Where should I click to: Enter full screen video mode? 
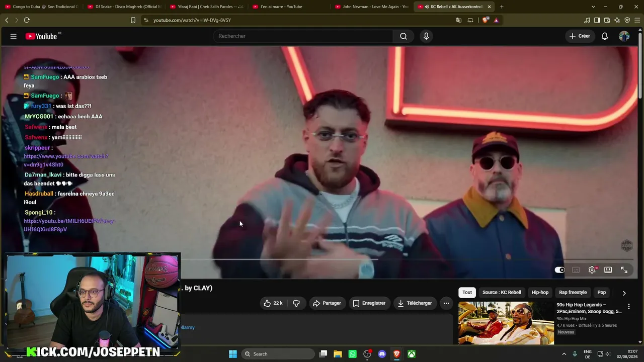pos(624,270)
